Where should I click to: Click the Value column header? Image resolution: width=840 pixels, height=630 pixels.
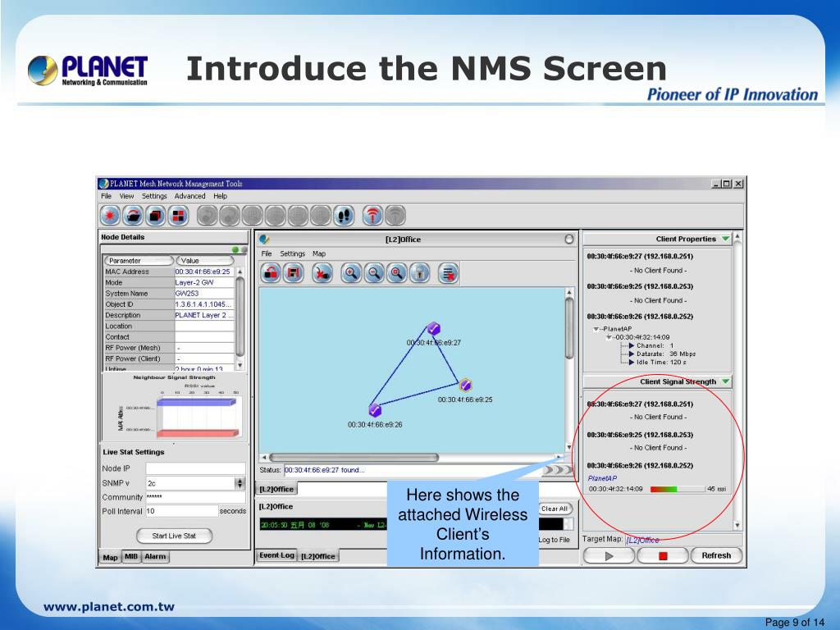(x=204, y=261)
